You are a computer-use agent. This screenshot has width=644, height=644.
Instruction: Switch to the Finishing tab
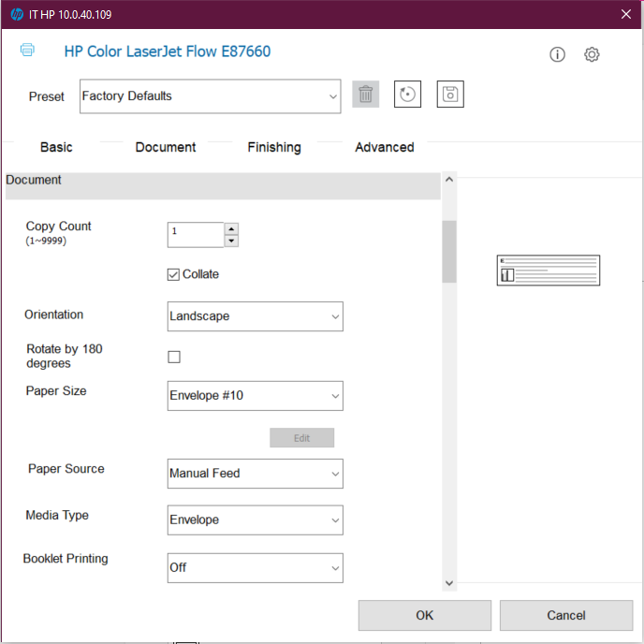274,147
